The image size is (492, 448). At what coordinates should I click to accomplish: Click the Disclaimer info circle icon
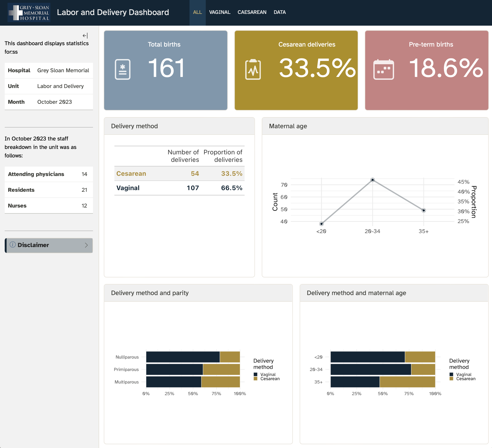pyautogui.click(x=13, y=245)
